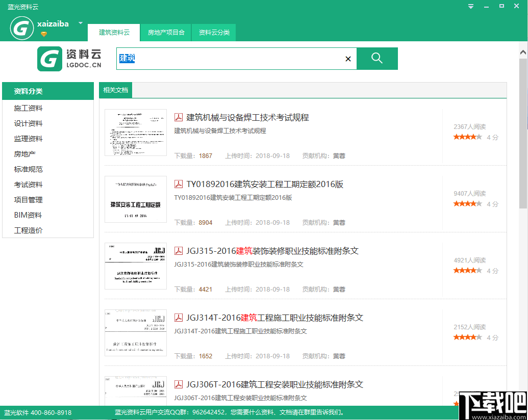Click the PDF icon beside TY01892016建筑安装工程工期定额
Screen dimensions: 528x420
click(x=179, y=184)
